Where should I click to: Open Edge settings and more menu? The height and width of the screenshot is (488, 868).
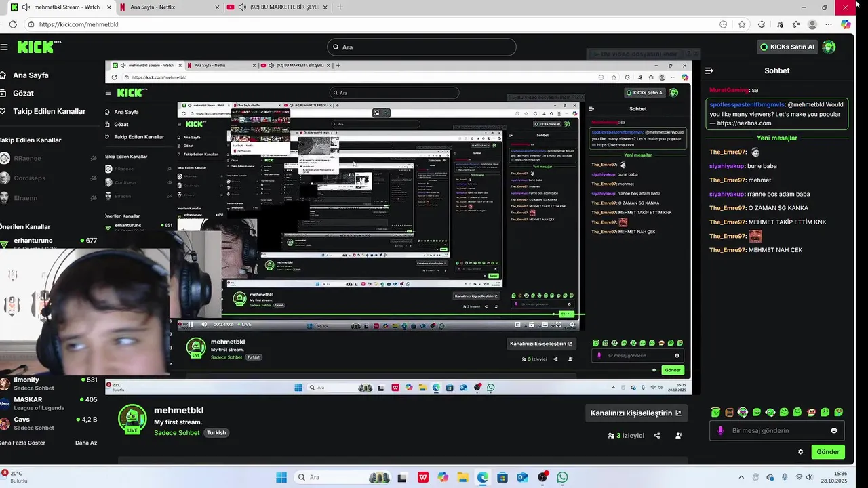pos(829,24)
